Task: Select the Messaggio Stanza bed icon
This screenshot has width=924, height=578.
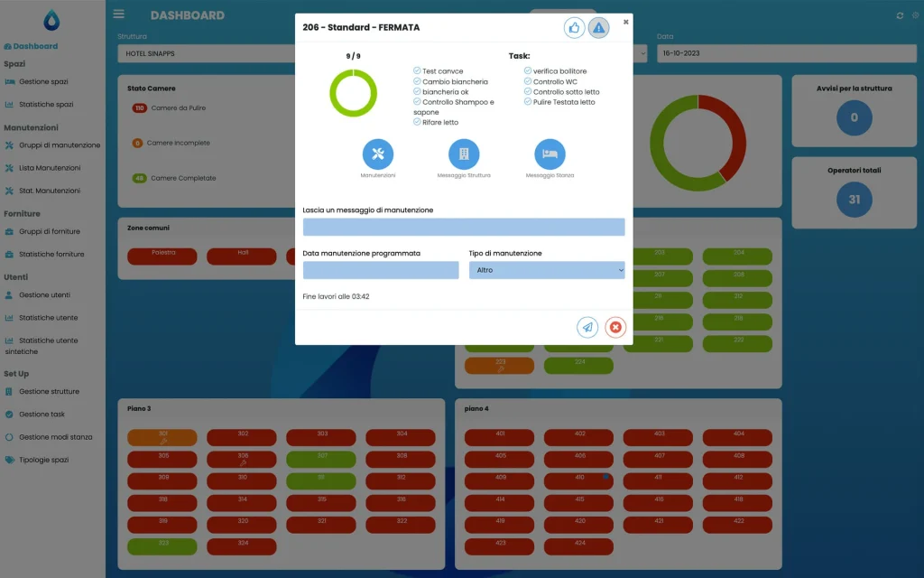Action: [x=550, y=154]
